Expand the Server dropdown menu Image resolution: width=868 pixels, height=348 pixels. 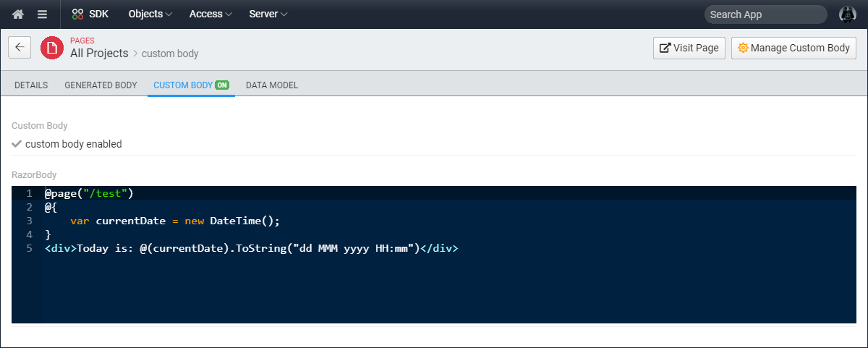[x=268, y=14]
